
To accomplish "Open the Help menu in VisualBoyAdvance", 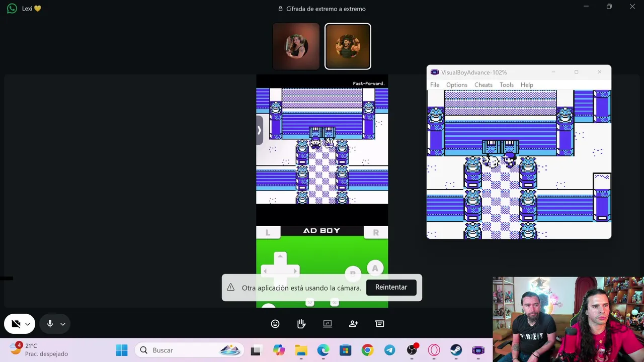I will 527,85.
